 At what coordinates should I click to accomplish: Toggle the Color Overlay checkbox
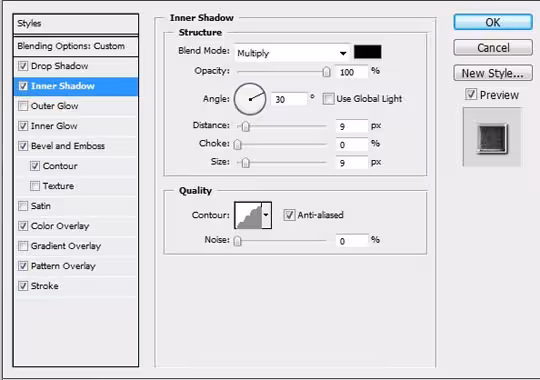click(x=23, y=226)
